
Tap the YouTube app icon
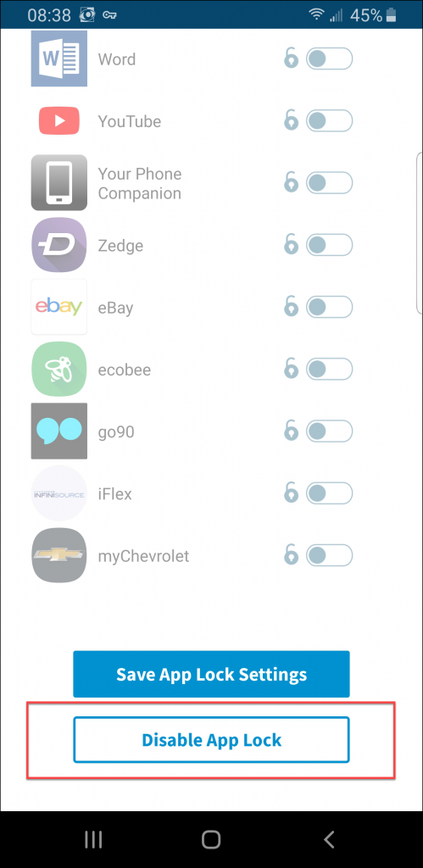(58, 120)
